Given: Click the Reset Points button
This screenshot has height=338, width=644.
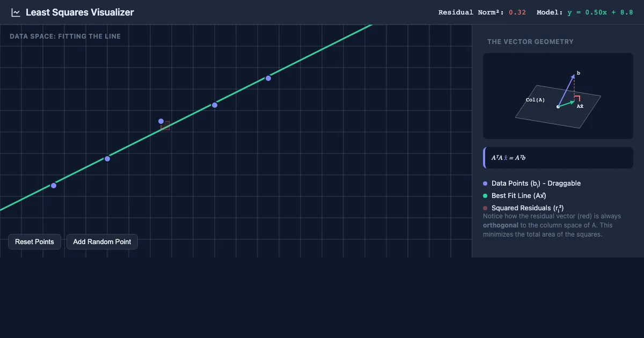Looking at the screenshot, I should click(34, 242).
